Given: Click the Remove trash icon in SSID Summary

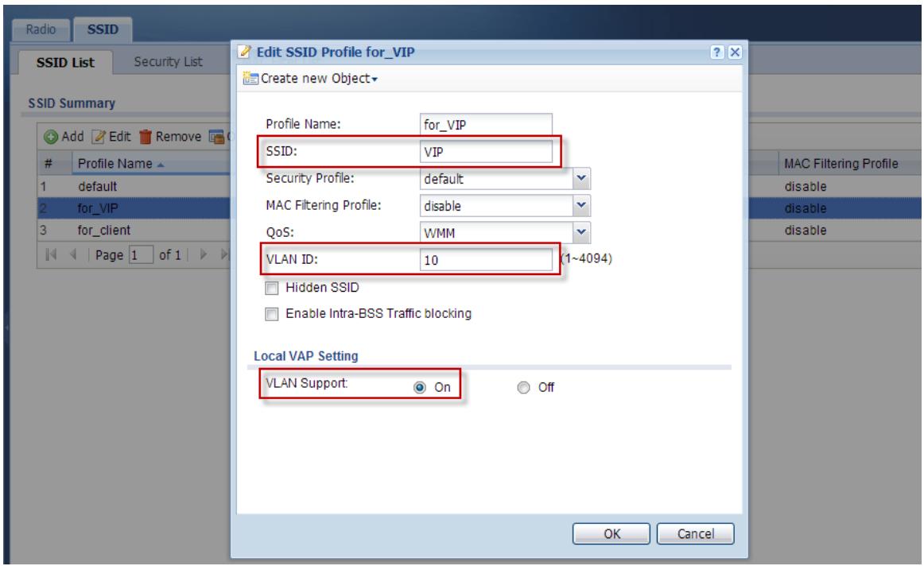Looking at the screenshot, I should tap(145, 137).
